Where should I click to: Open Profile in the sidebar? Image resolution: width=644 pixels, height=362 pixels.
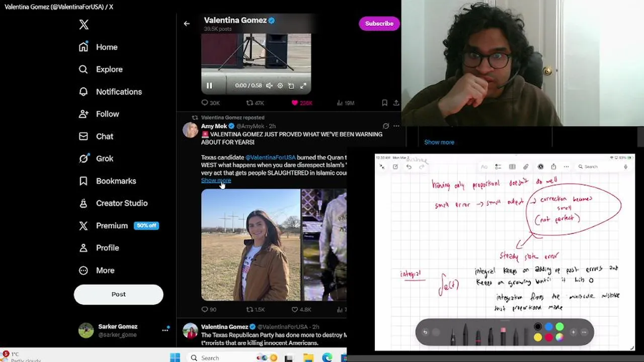(99, 248)
